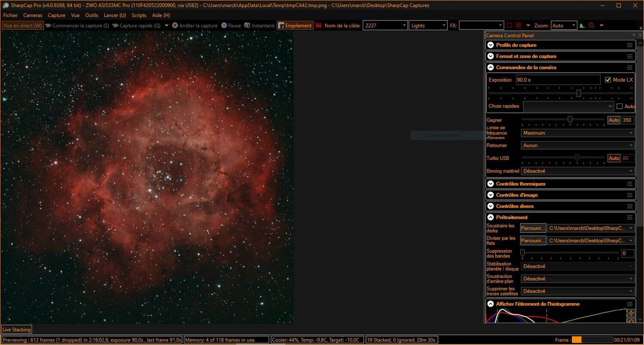Screen dimensions: 644x345
Task: Open the Lights frame type dropdown
Action: click(428, 26)
